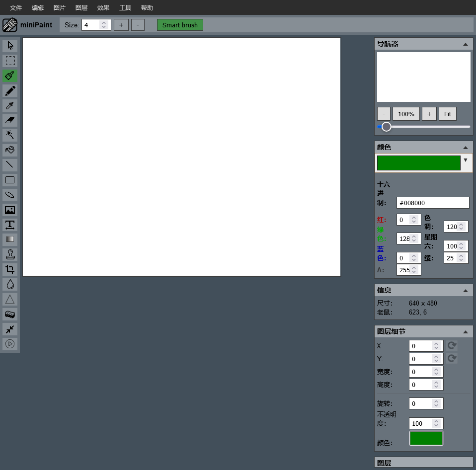Pick the water drop Blur tool
The height and width of the screenshot is (470, 476).
point(10,284)
